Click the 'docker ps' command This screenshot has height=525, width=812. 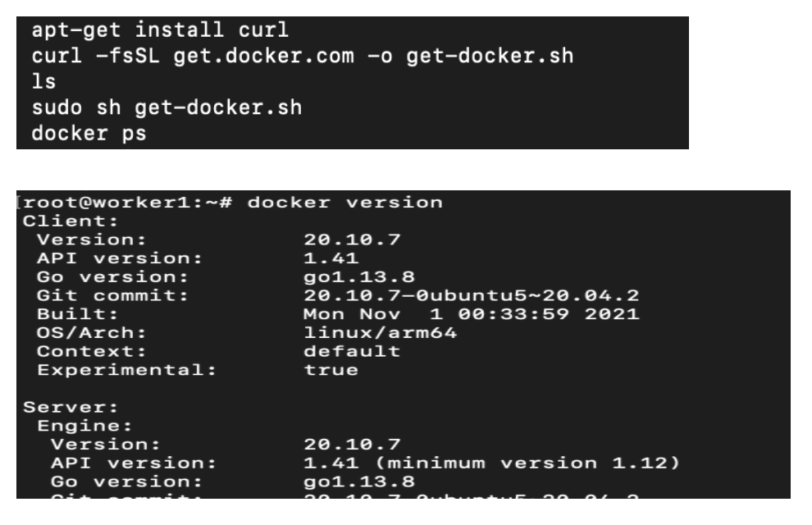[x=89, y=134]
